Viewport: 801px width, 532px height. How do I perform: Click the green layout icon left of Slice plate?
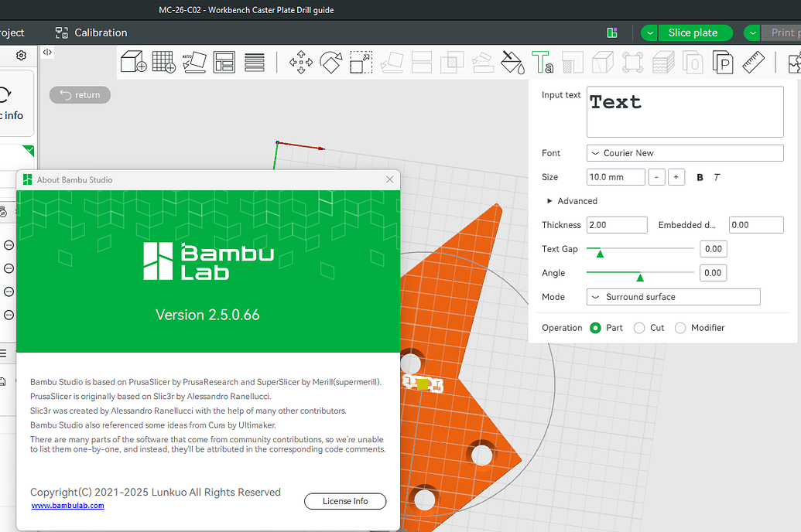(x=612, y=32)
